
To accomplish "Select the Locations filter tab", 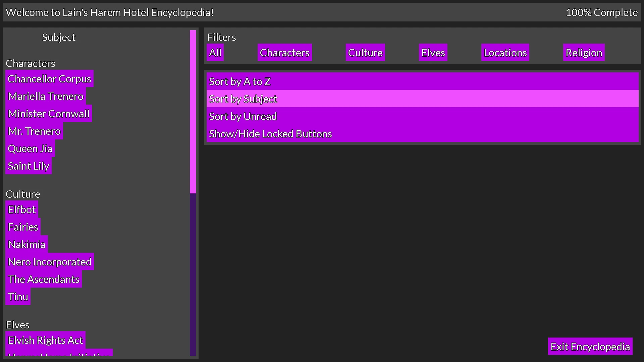I will pos(505,52).
